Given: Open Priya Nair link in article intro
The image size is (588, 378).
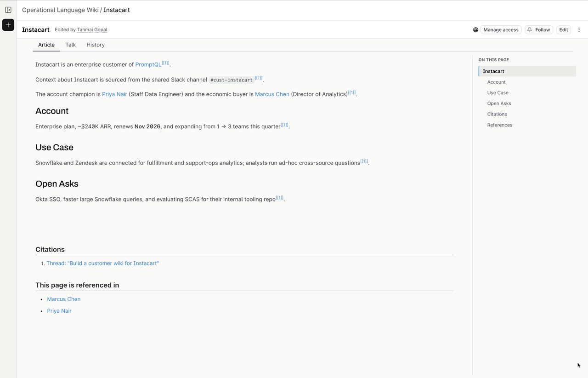Looking at the screenshot, I should click(x=114, y=94).
